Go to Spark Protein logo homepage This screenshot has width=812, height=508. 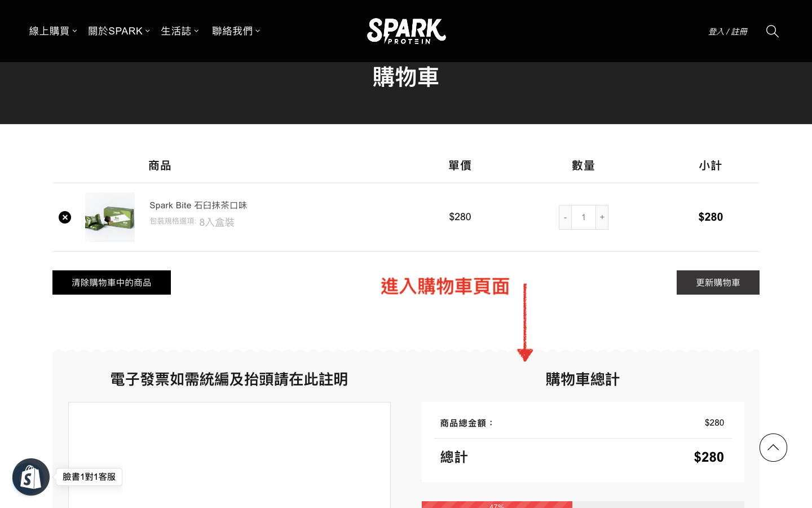pos(406,31)
